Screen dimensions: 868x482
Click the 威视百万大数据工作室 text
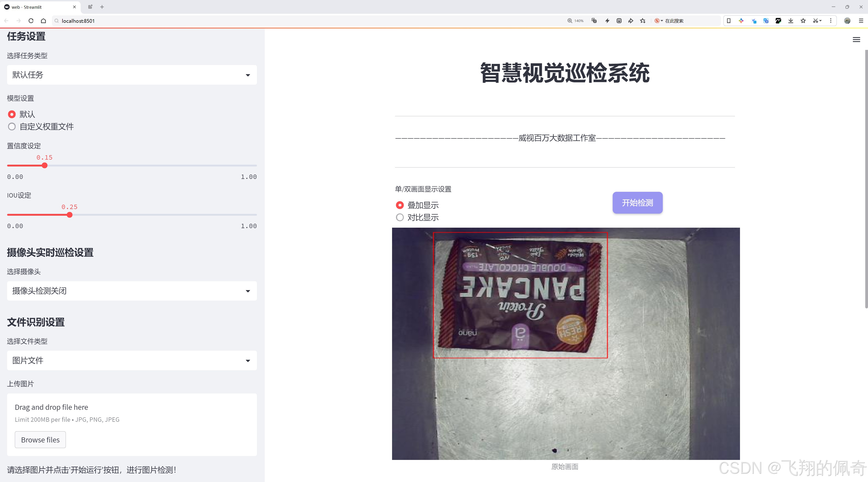(x=557, y=138)
